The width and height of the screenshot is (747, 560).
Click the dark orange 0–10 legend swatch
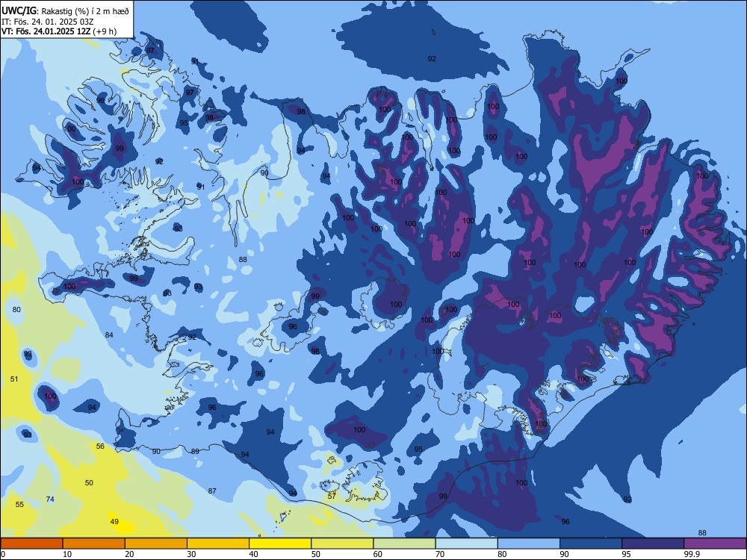coord(32,544)
